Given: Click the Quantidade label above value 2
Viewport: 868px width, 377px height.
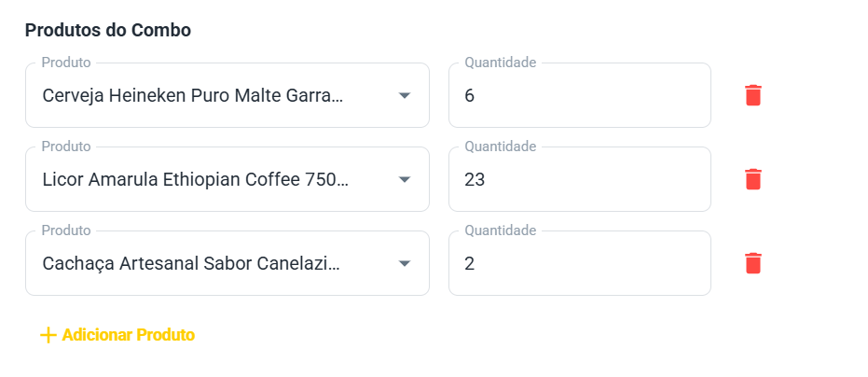Looking at the screenshot, I should (x=501, y=230).
